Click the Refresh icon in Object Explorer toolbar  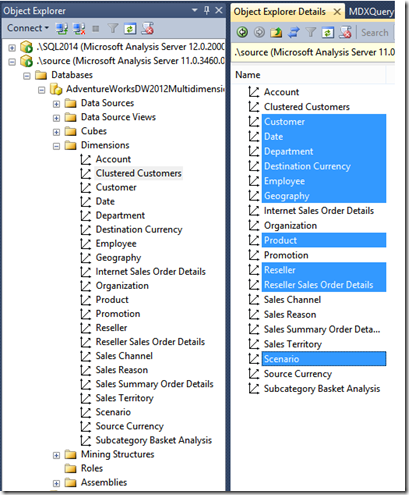(x=130, y=29)
